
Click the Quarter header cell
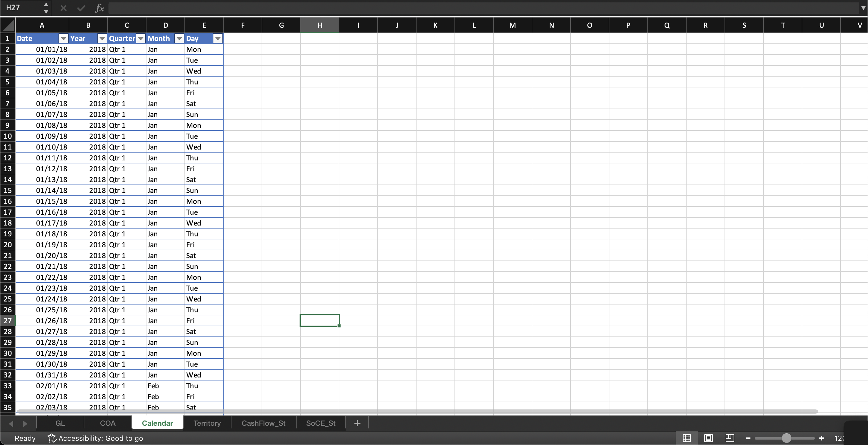pos(127,38)
